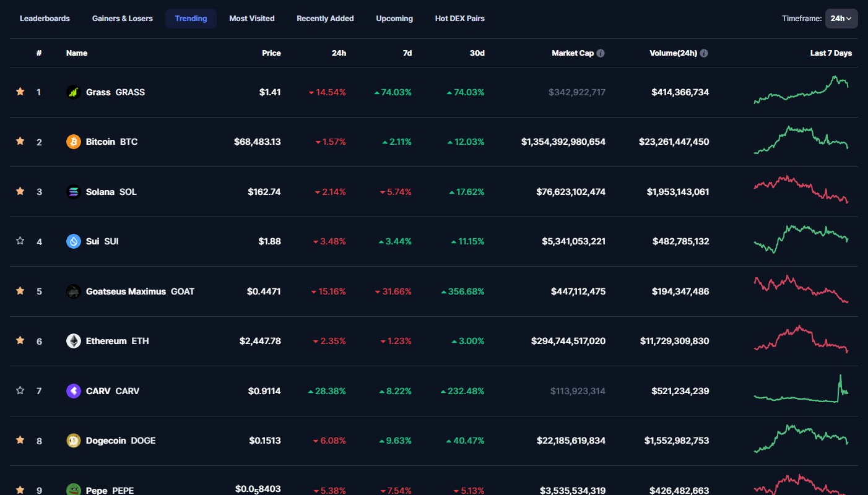Viewport: 868px width, 495px height.
Task: Sort by the 24h column header
Action: 339,53
